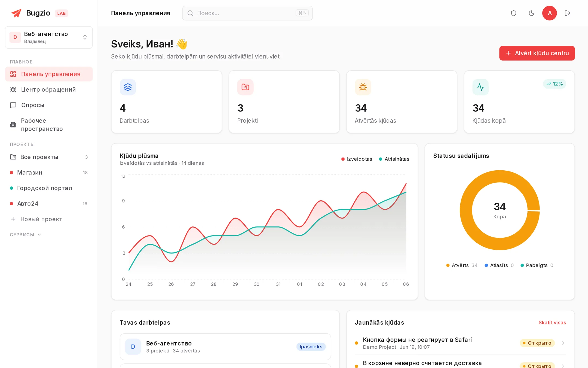Click the Atvērt kļūdu centru button
588x368 pixels.
537,53
